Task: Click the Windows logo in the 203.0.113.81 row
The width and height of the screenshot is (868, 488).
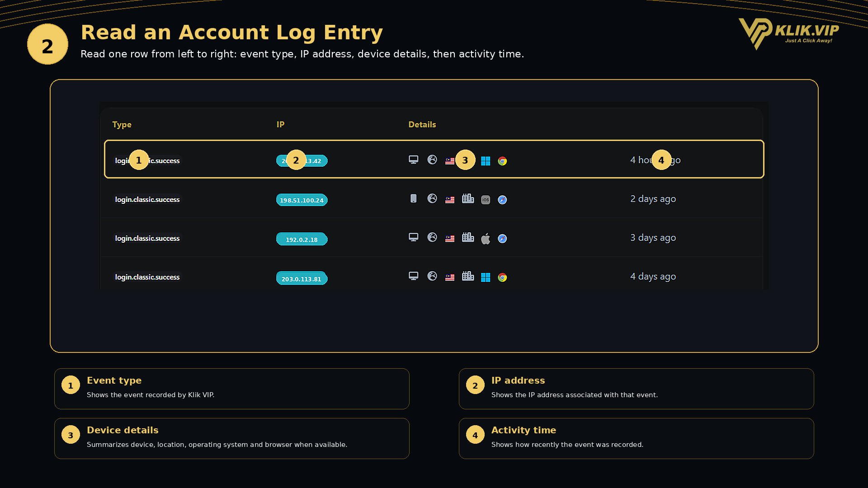Action: [x=486, y=277]
